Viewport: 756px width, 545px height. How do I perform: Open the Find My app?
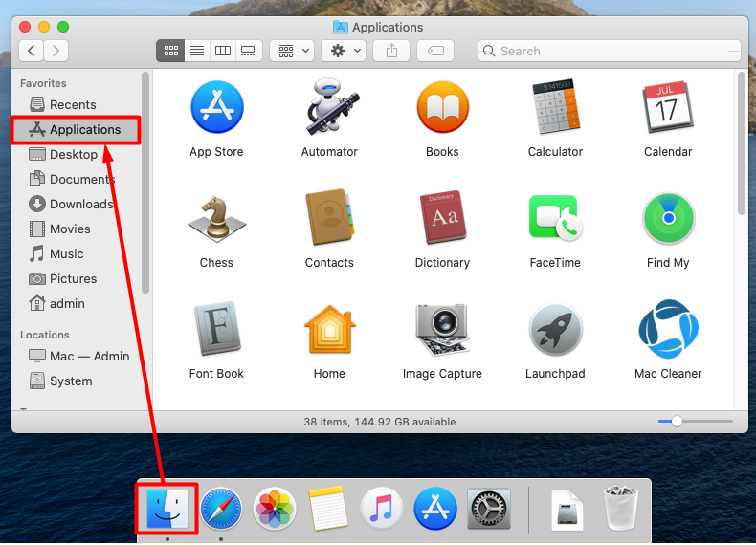668,218
